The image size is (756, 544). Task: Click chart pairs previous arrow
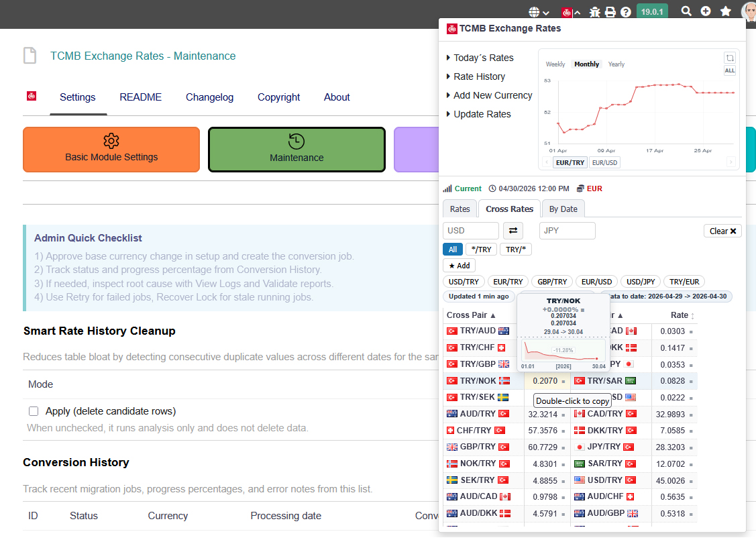pyautogui.click(x=546, y=162)
